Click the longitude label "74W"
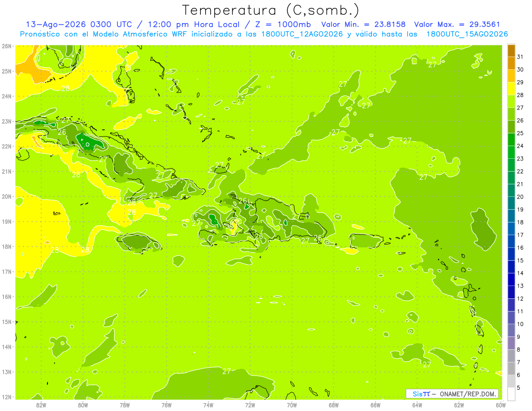The width and height of the screenshot is (532, 411). tap(208, 405)
